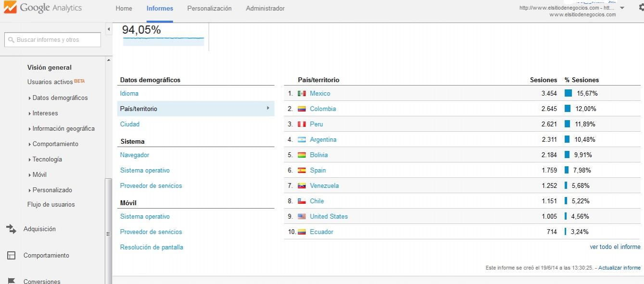Screen dimensions: 644x284
Task: Switch to the Administrador tab
Action: click(x=265, y=9)
